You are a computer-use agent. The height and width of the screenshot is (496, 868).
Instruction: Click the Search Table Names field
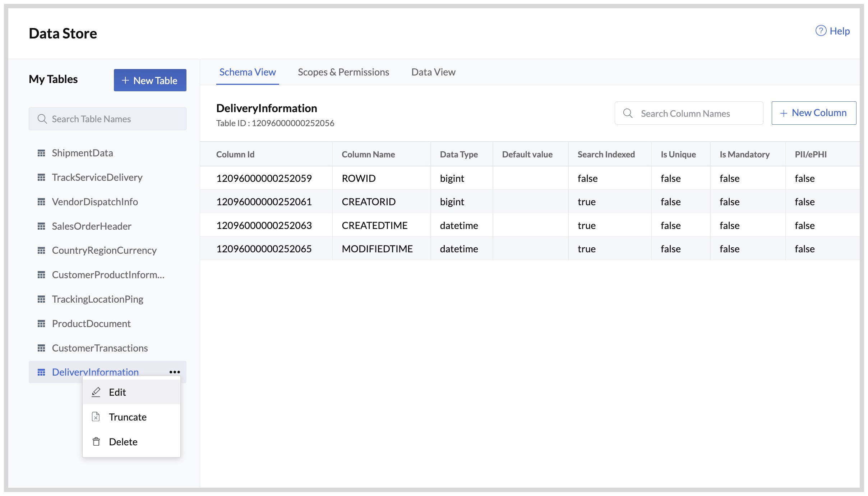click(x=108, y=119)
